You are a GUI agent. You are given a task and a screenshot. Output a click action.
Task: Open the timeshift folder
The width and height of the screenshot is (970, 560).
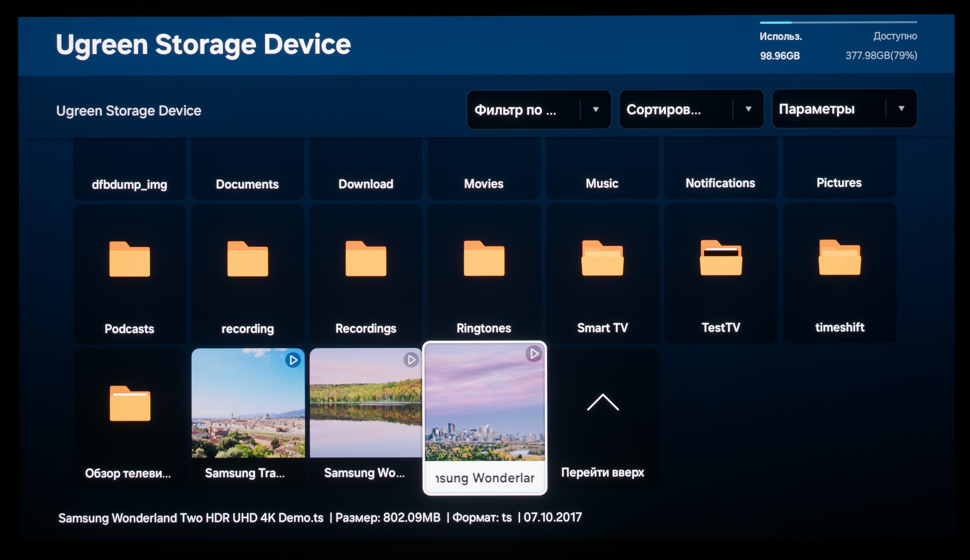840,258
